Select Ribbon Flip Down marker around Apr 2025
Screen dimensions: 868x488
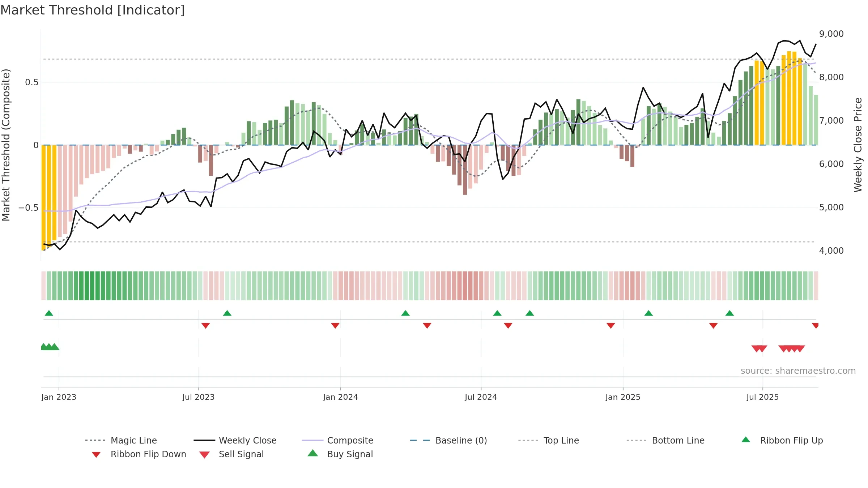pyautogui.click(x=714, y=326)
